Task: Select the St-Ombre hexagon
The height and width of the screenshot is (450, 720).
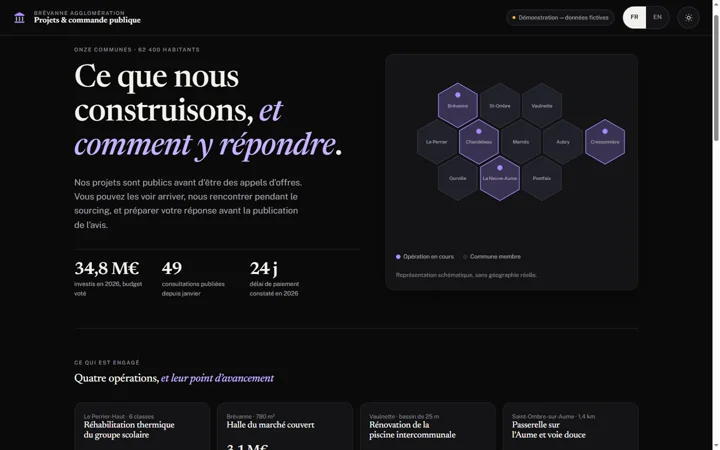Action: 500,105
